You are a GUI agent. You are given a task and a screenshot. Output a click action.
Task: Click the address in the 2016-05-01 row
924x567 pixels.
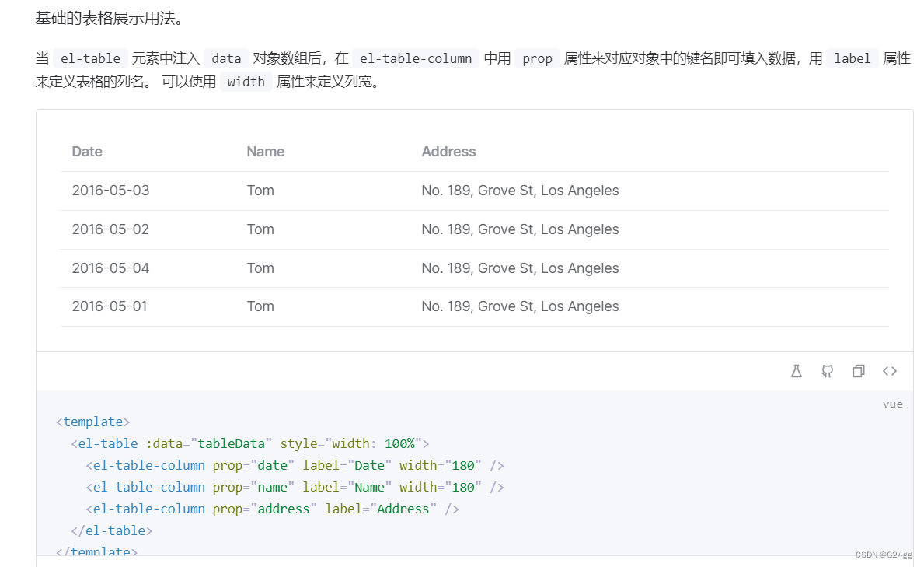[x=521, y=306]
